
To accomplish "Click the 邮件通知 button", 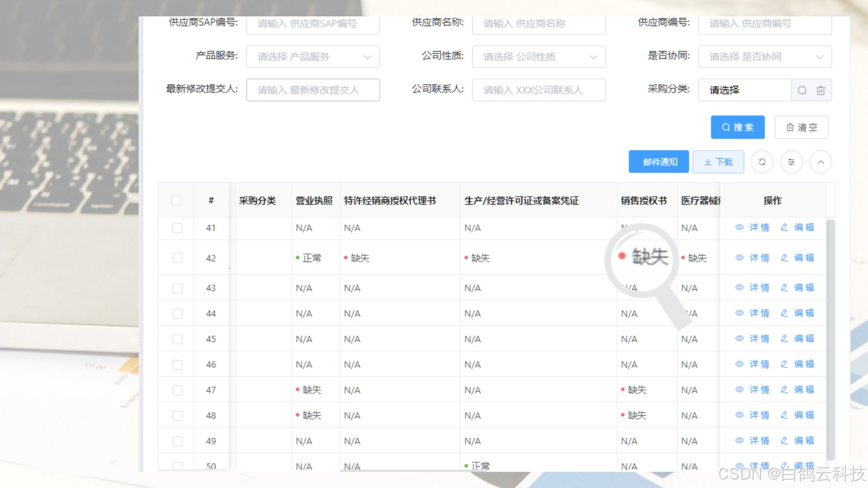I will coord(659,162).
